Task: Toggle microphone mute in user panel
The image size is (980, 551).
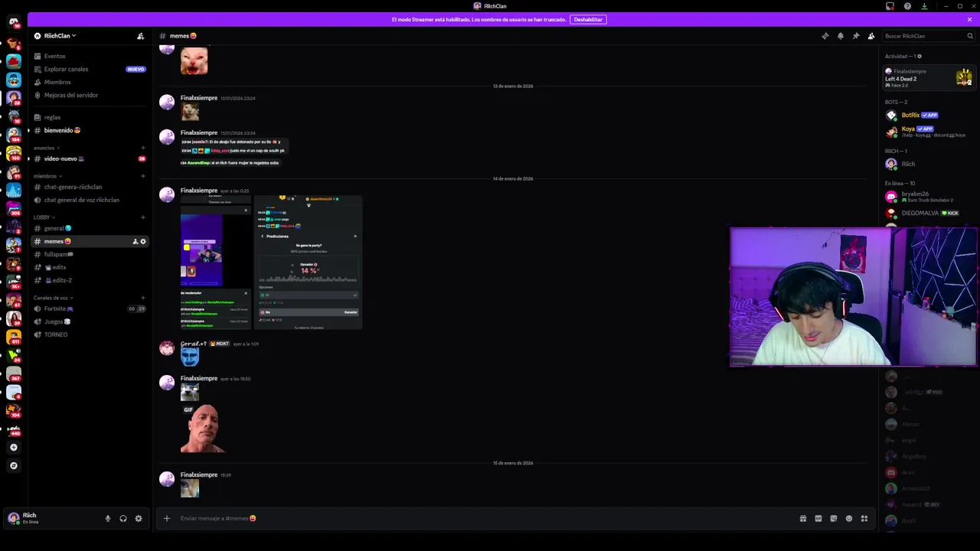Action: click(x=107, y=518)
